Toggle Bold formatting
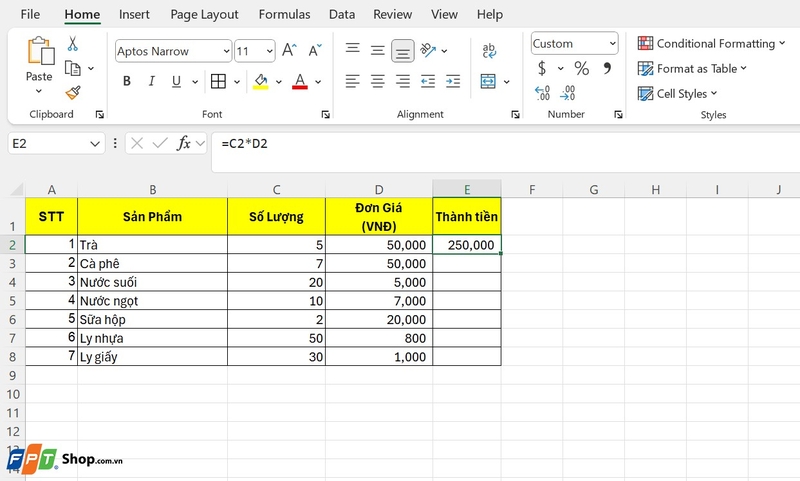Viewport: 800px width, 481px height. 127,81
